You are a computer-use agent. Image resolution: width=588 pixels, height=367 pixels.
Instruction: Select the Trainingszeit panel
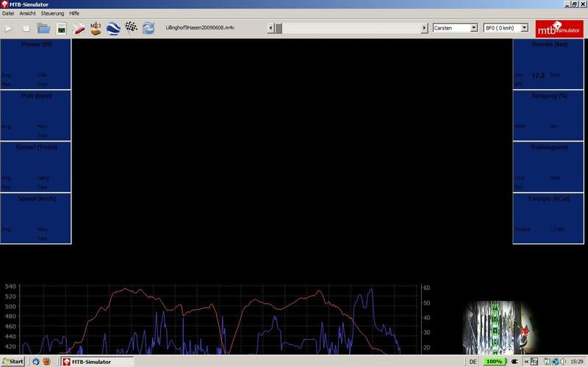[x=548, y=167]
